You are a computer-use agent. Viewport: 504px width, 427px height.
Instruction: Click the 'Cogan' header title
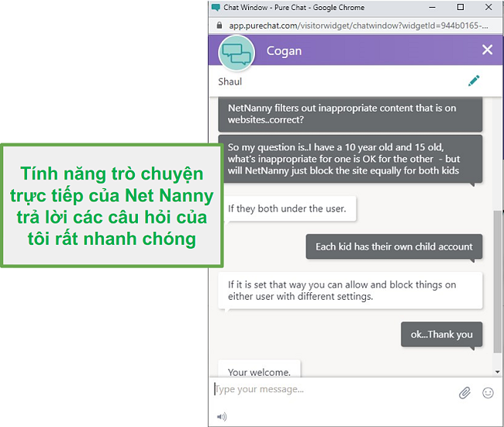(x=284, y=51)
